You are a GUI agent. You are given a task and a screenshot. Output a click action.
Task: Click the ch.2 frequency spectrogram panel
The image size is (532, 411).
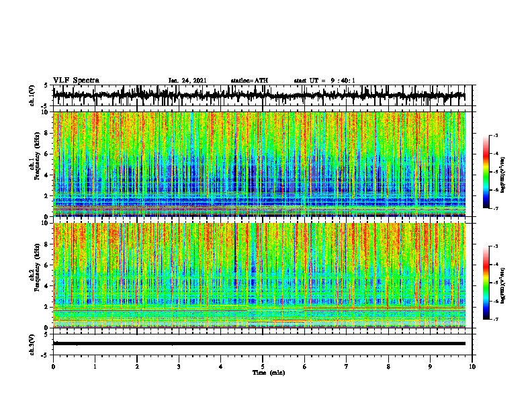pyautogui.click(x=259, y=275)
